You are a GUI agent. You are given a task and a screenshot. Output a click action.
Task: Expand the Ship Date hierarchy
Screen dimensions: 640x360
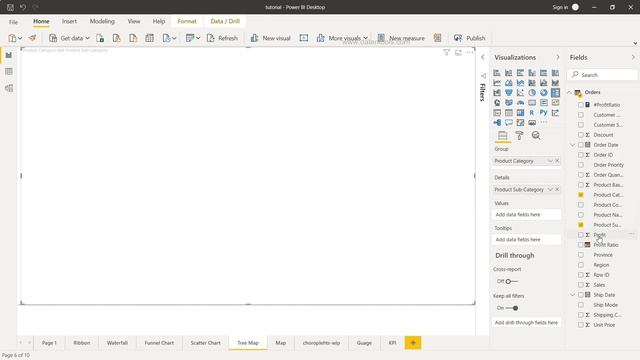click(572, 295)
